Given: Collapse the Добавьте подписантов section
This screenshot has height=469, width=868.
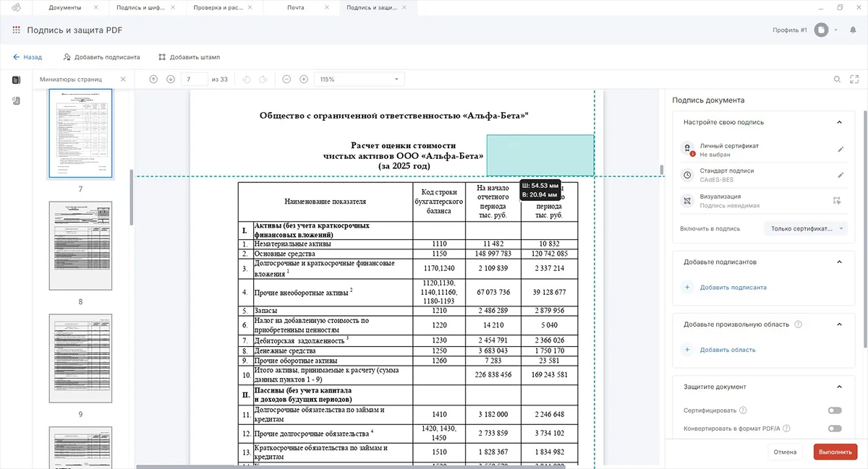Looking at the screenshot, I should [x=839, y=262].
